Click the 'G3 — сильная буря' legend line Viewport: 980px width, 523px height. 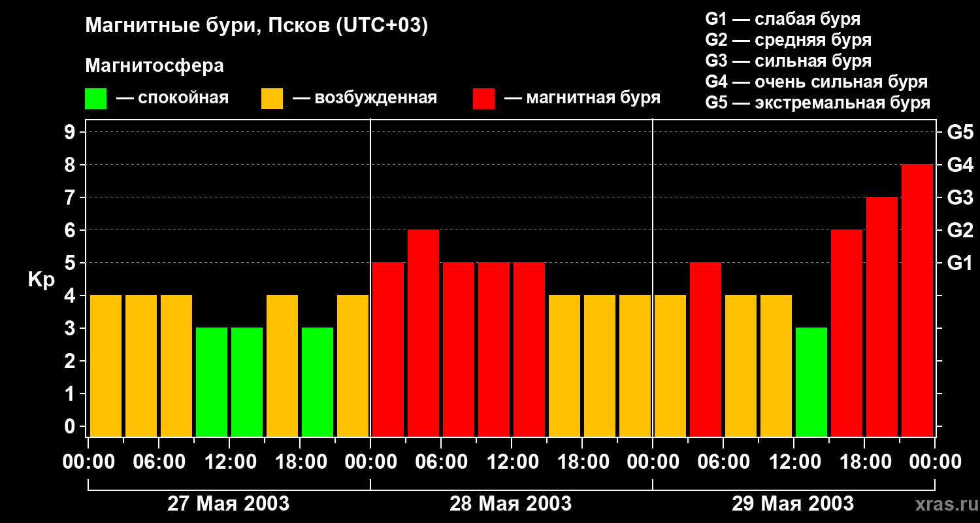[788, 61]
